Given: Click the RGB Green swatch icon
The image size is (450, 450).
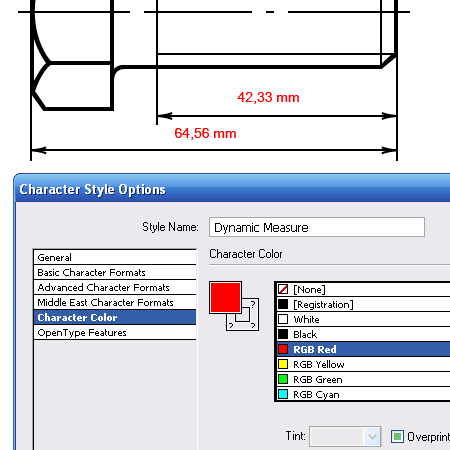Looking at the screenshot, I should pyautogui.click(x=283, y=379).
